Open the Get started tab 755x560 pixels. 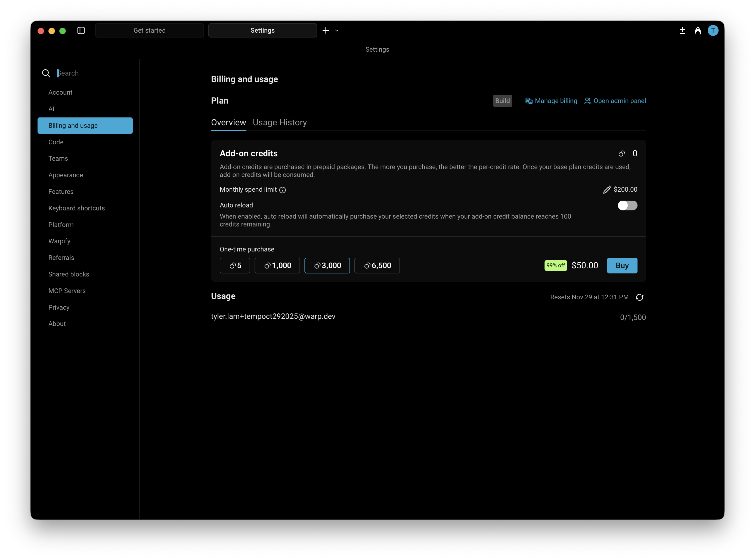tap(149, 30)
